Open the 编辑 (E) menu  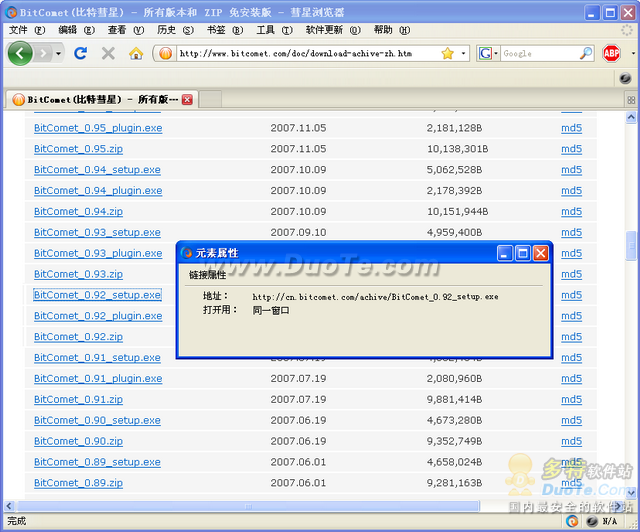[76, 30]
